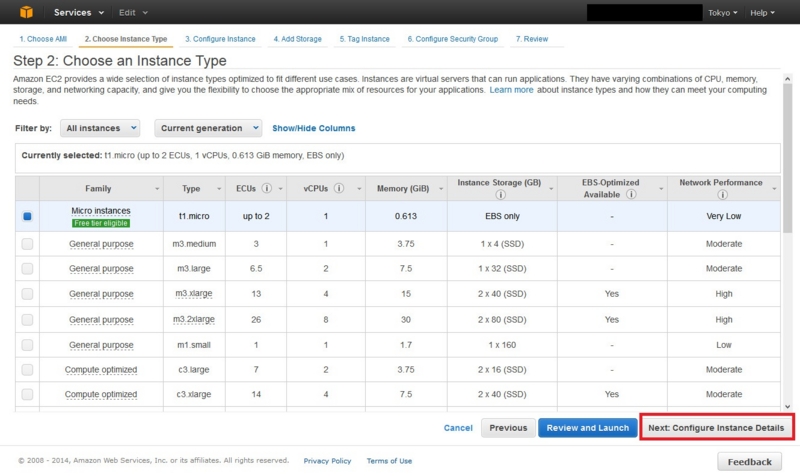Go to the 4. Add Storage tab
The width and height of the screenshot is (800, 476).
pyautogui.click(x=297, y=39)
